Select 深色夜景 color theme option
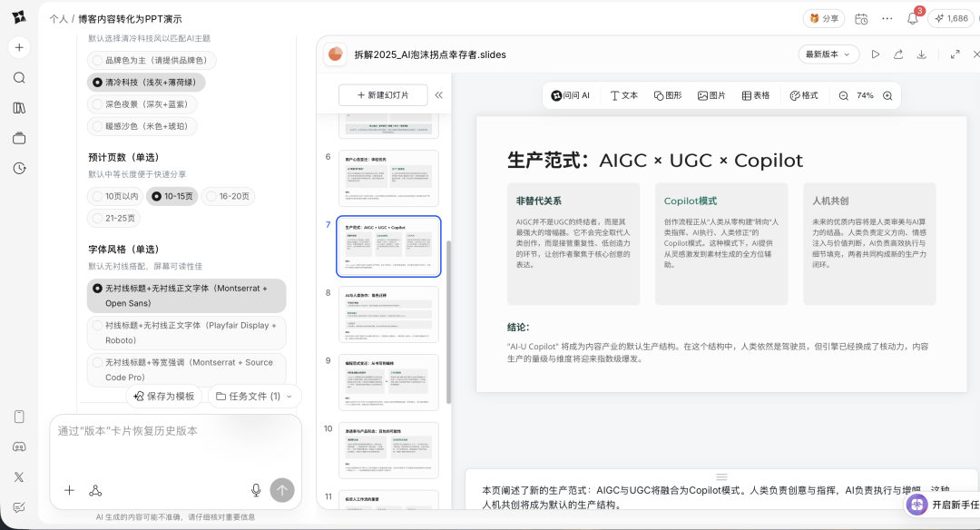The height and width of the screenshot is (530, 980). point(143,104)
